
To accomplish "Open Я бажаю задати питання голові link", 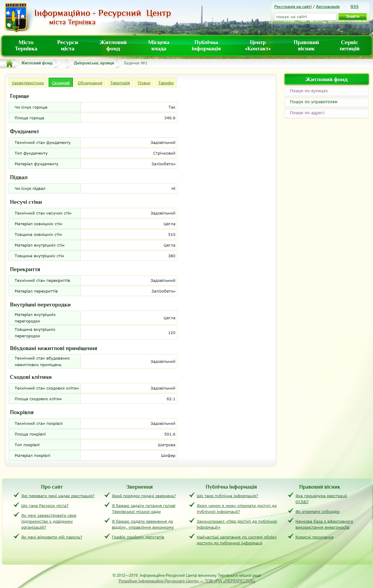I will pyautogui.click(x=144, y=508).
